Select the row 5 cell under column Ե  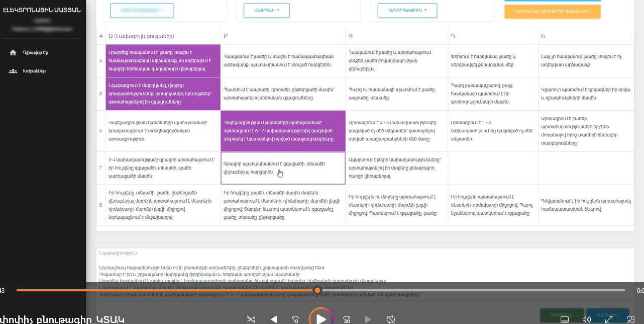pos(586,94)
